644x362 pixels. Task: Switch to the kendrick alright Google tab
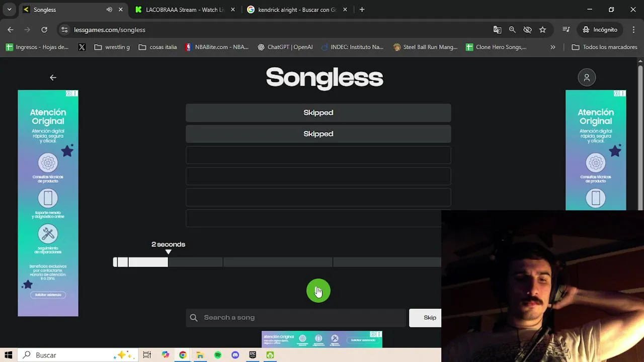[x=296, y=10]
